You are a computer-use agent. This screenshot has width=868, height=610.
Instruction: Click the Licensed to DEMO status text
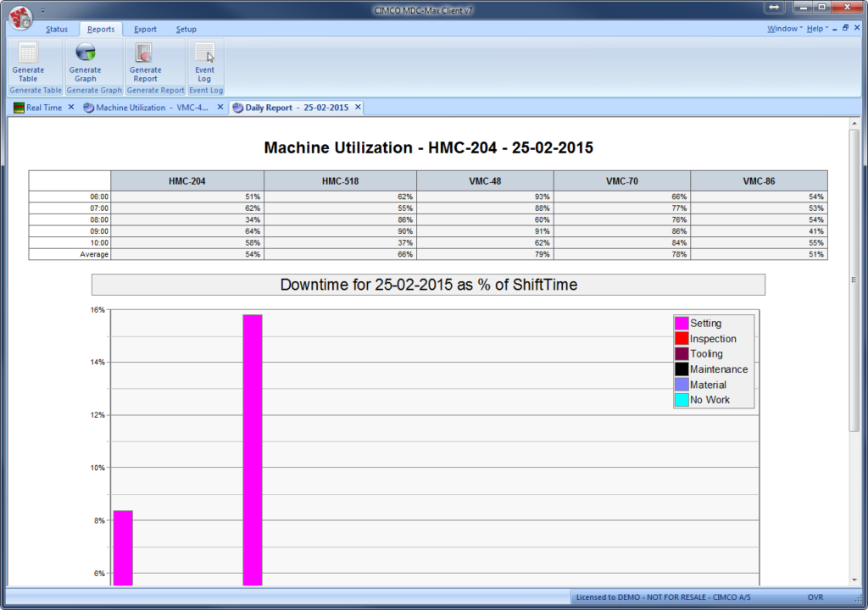point(663,597)
